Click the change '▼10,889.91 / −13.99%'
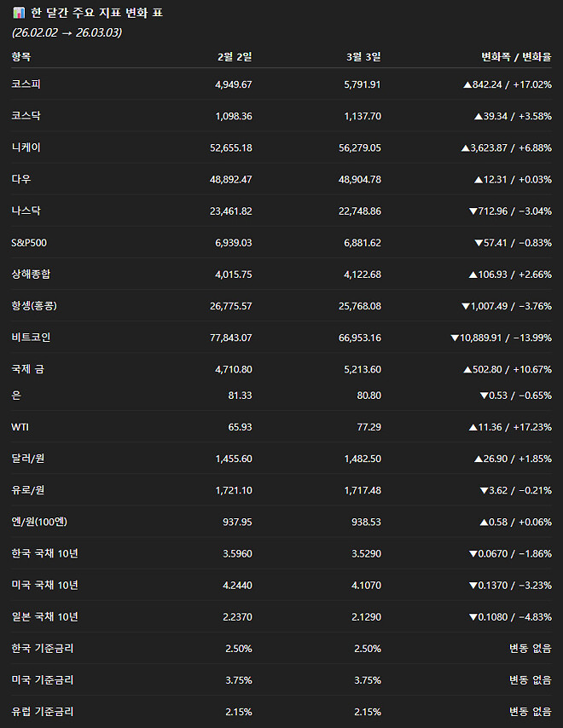The width and height of the screenshot is (563, 728). [502, 338]
